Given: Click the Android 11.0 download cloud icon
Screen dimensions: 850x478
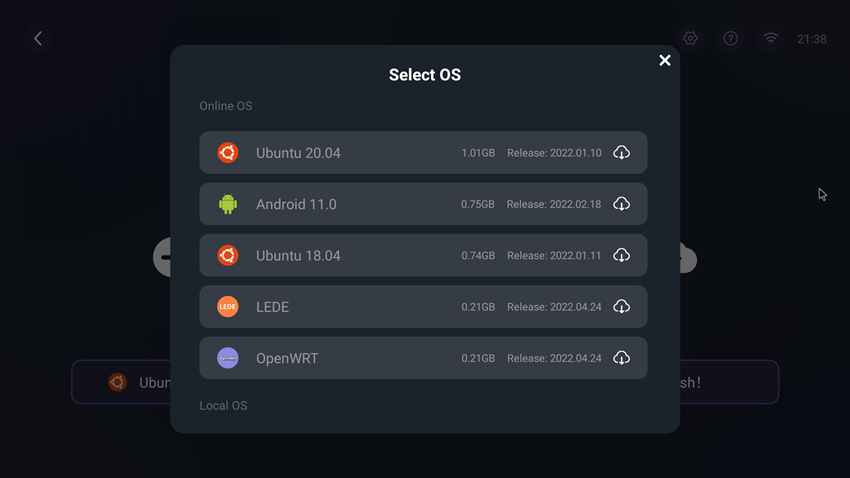Looking at the screenshot, I should pyautogui.click(x=621, y=204).
